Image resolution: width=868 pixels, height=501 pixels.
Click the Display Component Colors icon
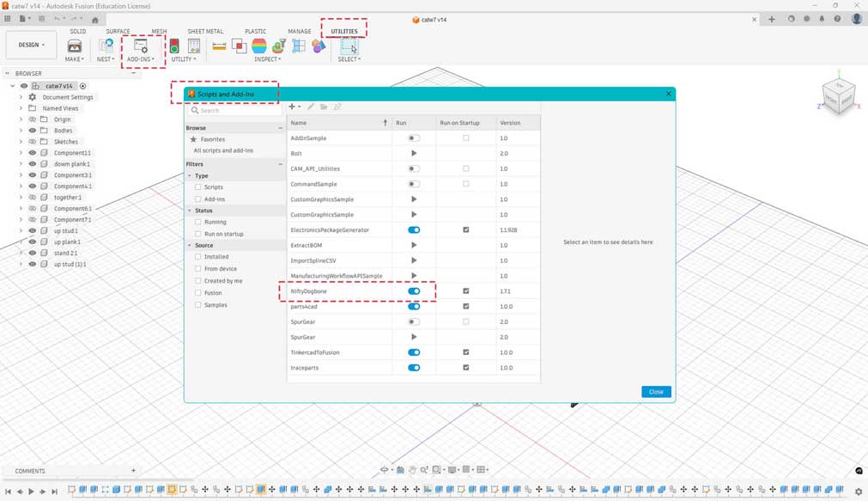tap(319, 46)
